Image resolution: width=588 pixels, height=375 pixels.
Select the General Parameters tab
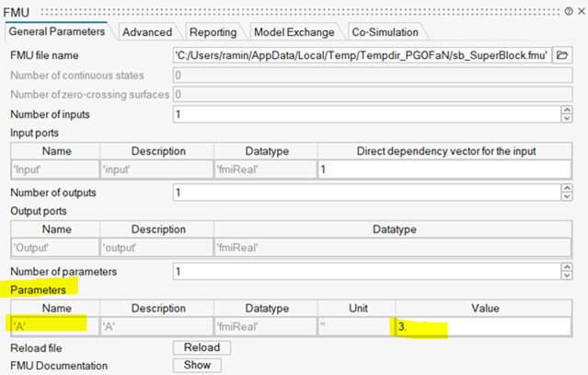pyautogui.click(x=58, y=31)
